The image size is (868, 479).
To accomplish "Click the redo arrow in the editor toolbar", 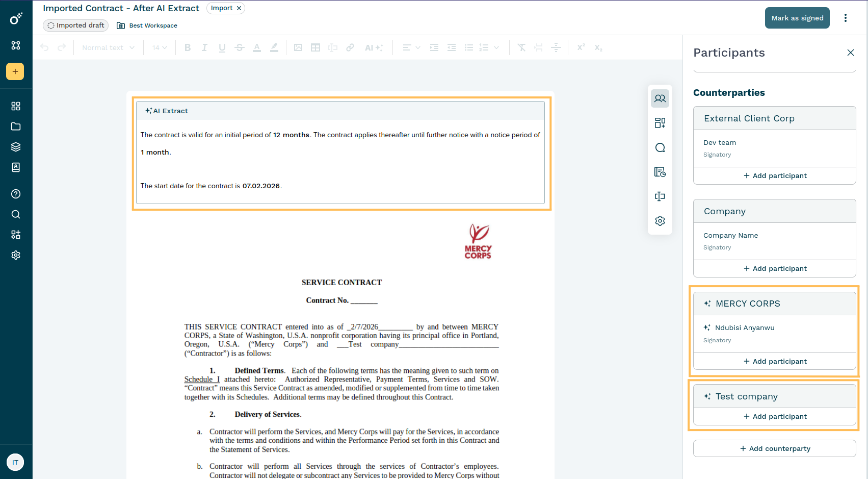I will pos(62,47).
